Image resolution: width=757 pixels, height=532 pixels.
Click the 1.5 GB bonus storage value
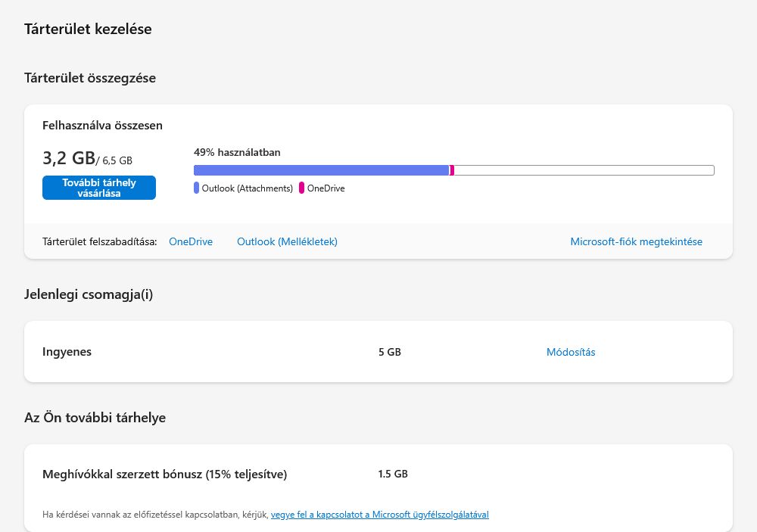pos(393,474)
